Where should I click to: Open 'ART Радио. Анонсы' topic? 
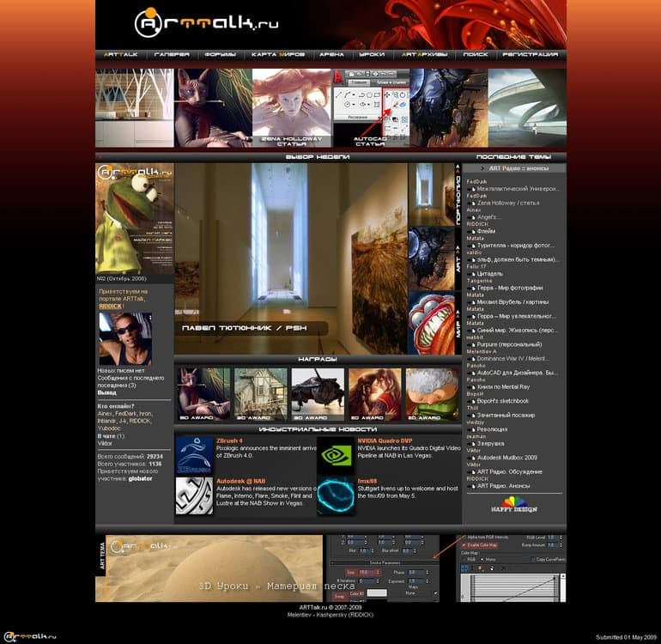tap(503, 486)
